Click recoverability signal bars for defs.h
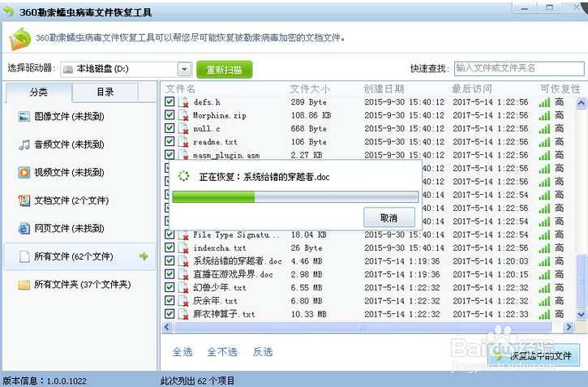This screenshot has width=588, height=387. click(544, 102)
